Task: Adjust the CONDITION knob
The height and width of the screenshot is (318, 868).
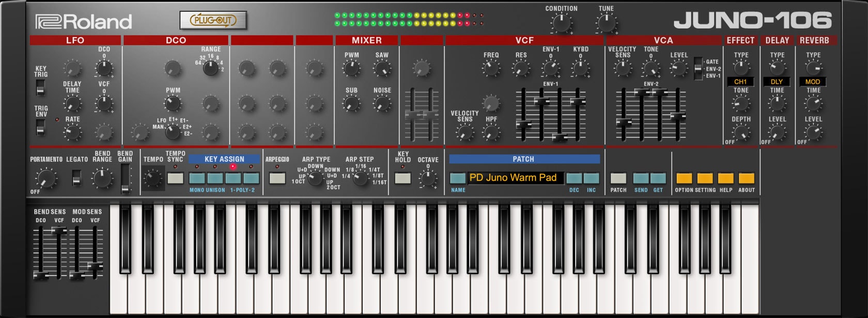Action: (561, 24)
